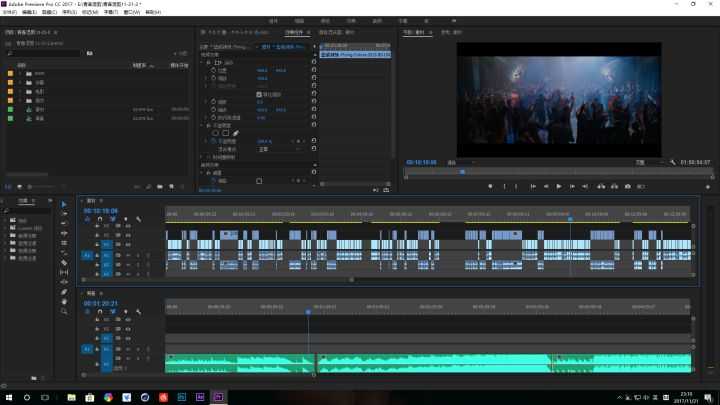Screen dimensions: 720x405
Task: Open playback resolution dropdown in Program monitor
Action: click(645, 161)
